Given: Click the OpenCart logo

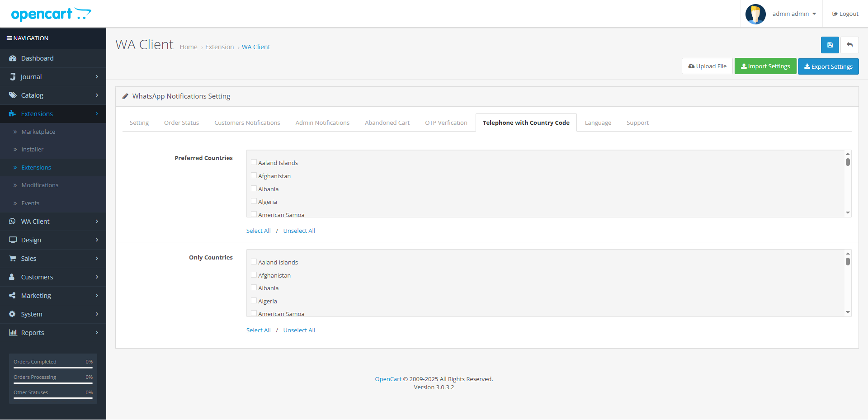Looking at the screenshot, I should coord(51,14).
